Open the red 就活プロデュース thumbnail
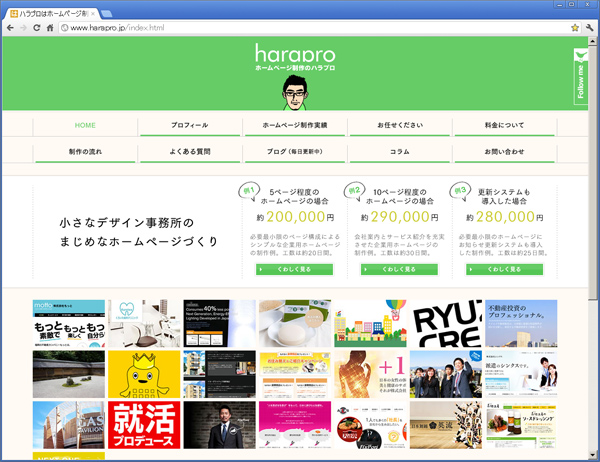The width and height of the screenshot is (600, 462). (x=144, y=425)
